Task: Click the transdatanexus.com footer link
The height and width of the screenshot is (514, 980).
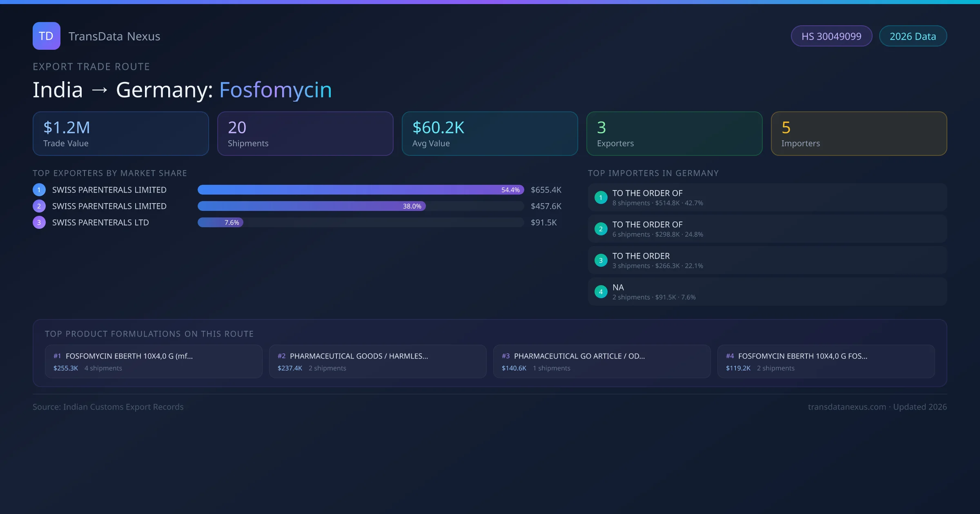Action: (847, 407)
